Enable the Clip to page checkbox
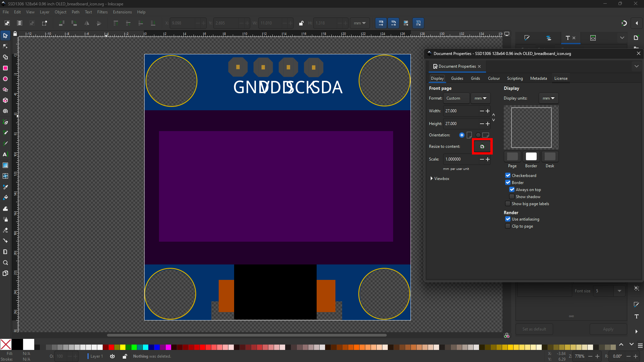644x362 pixels. [x=508, y=226]
